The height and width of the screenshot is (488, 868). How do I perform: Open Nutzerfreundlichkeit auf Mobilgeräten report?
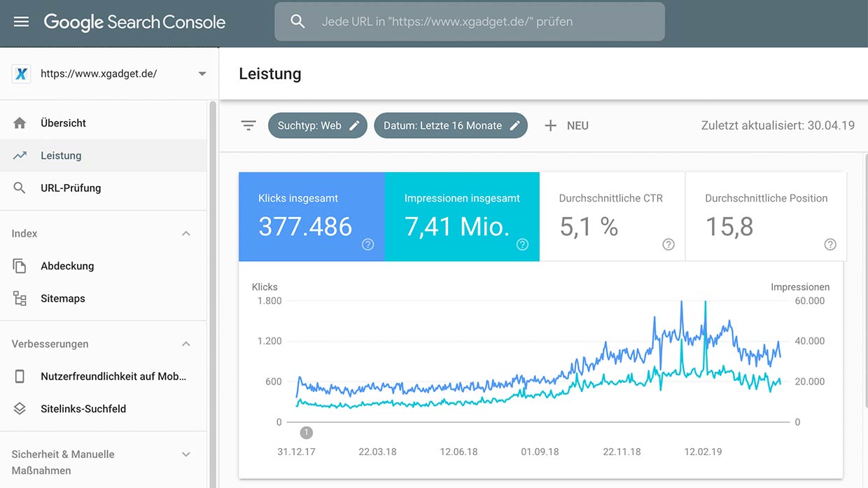click(x=104, y=377)
